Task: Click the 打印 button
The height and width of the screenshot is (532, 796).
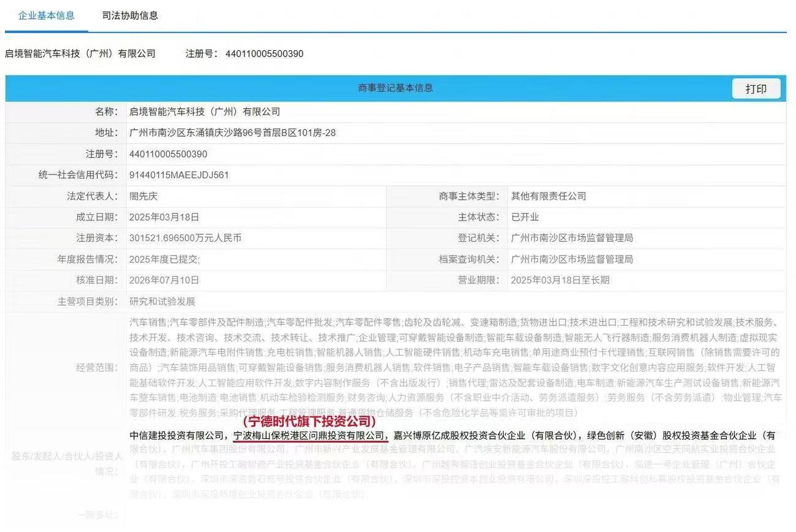Action: [756, 89]
